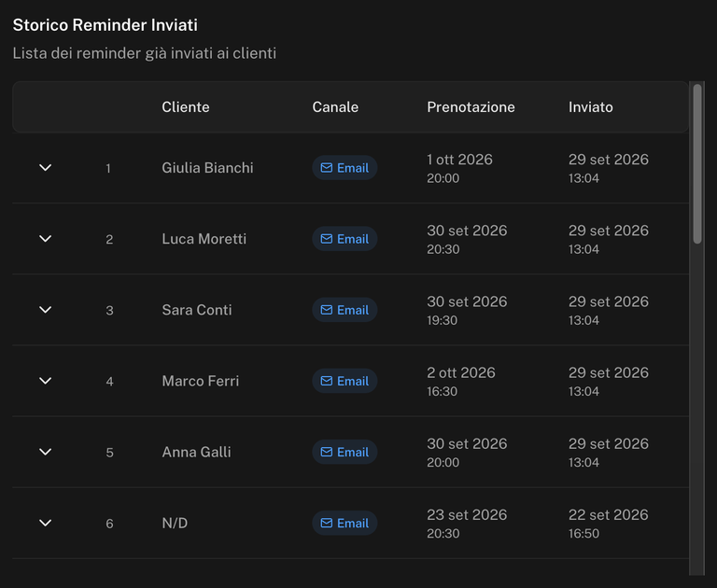717x588 pixels.
Task: Click row number 6
Action: click(110, 524)
